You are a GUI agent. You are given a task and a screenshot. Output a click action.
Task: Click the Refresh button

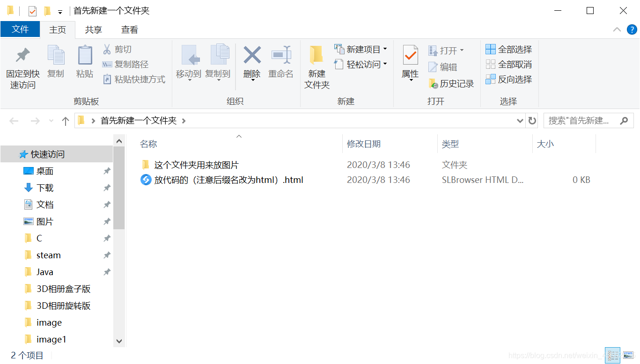click(532, 121)
